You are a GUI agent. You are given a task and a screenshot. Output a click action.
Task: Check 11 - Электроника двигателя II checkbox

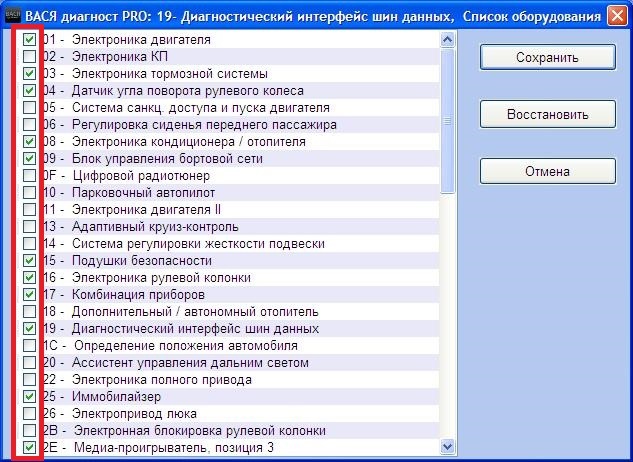pyautogui.click(x=29, y=210)
